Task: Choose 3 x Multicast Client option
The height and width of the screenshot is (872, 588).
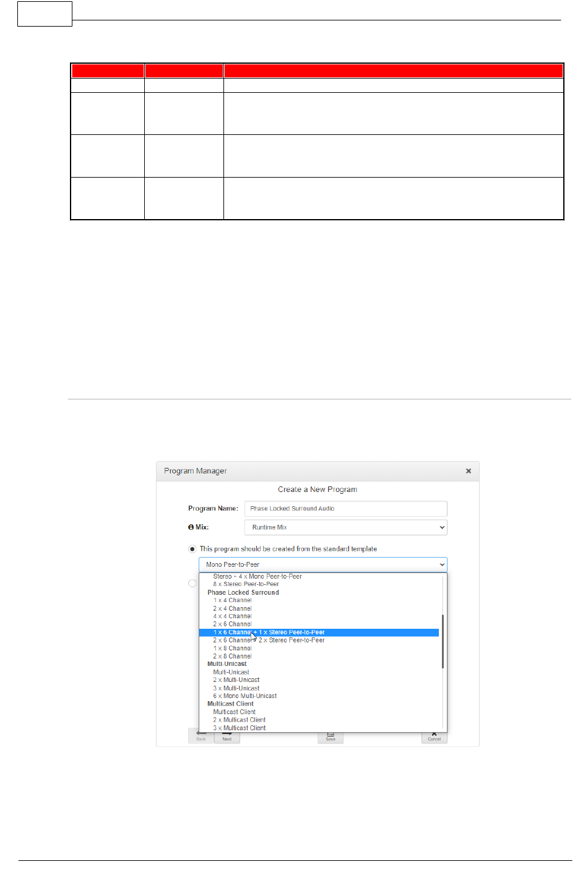Action: click(x=240, y=728)
